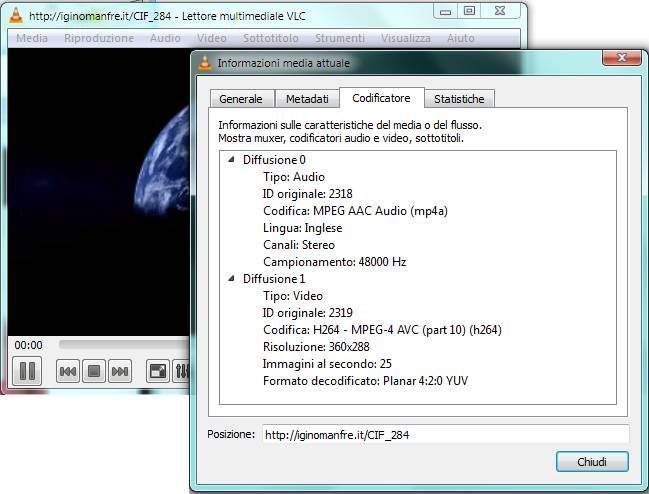Click the Chiudi button
This screenshot has width=649, height=494.
click(x=592, y=462)
